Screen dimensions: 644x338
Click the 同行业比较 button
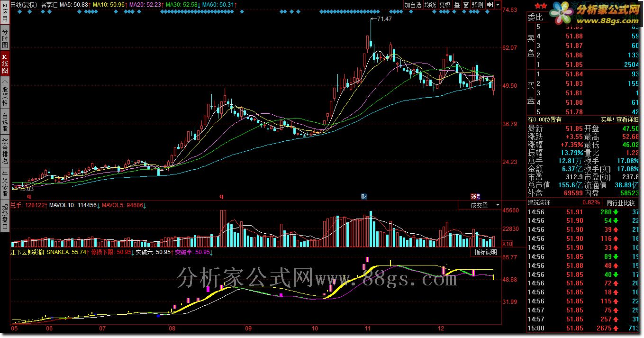(620, 203)
